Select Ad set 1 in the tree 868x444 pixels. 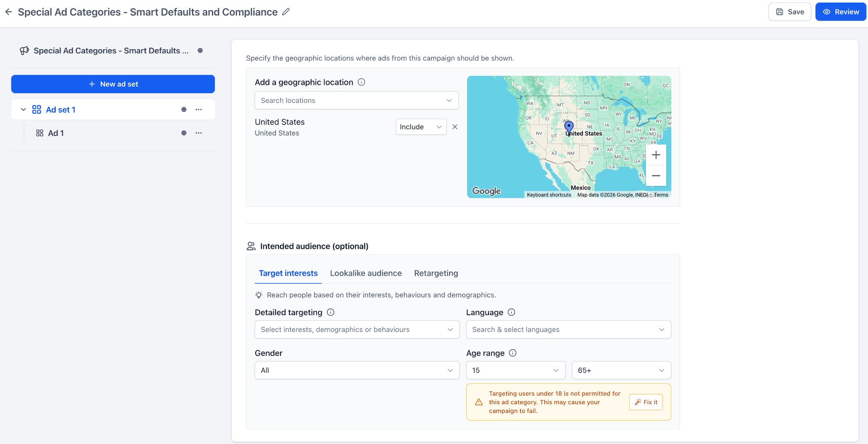(x=61, y=110)
